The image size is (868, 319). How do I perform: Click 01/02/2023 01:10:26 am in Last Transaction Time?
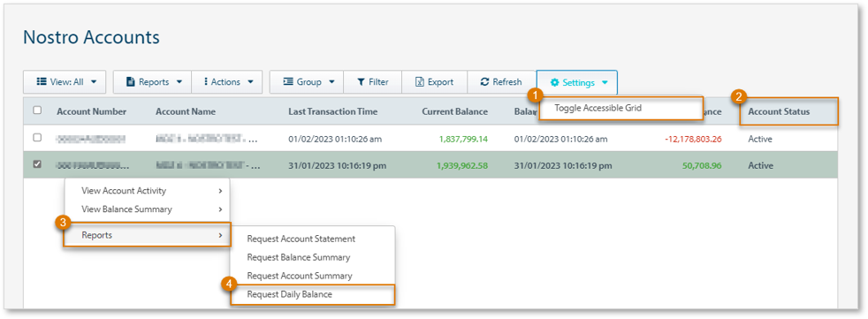(335, 139)
